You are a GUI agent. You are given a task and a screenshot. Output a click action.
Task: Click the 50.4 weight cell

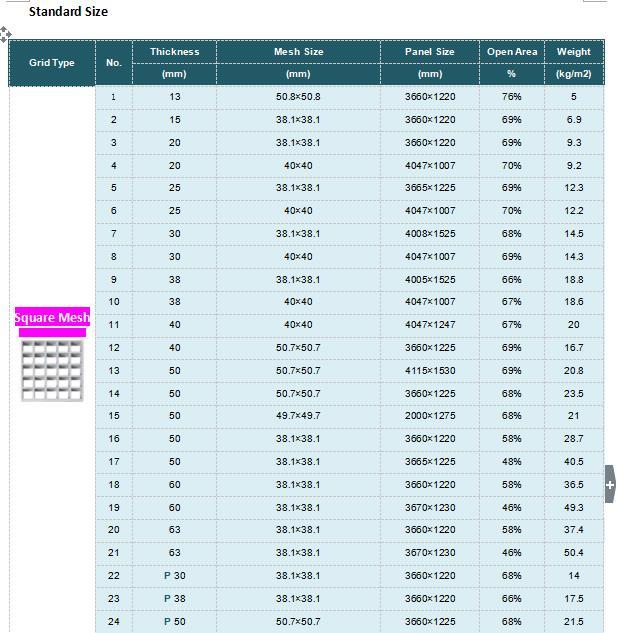point(573,553)
